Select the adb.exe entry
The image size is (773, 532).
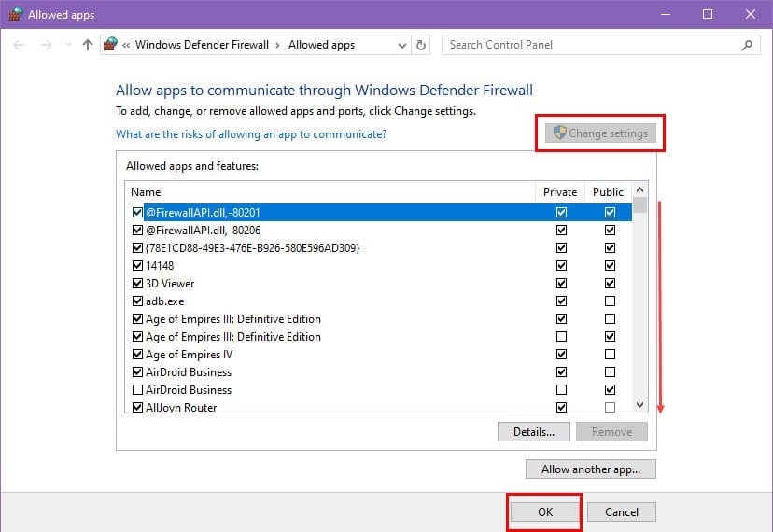coord(380,301)
